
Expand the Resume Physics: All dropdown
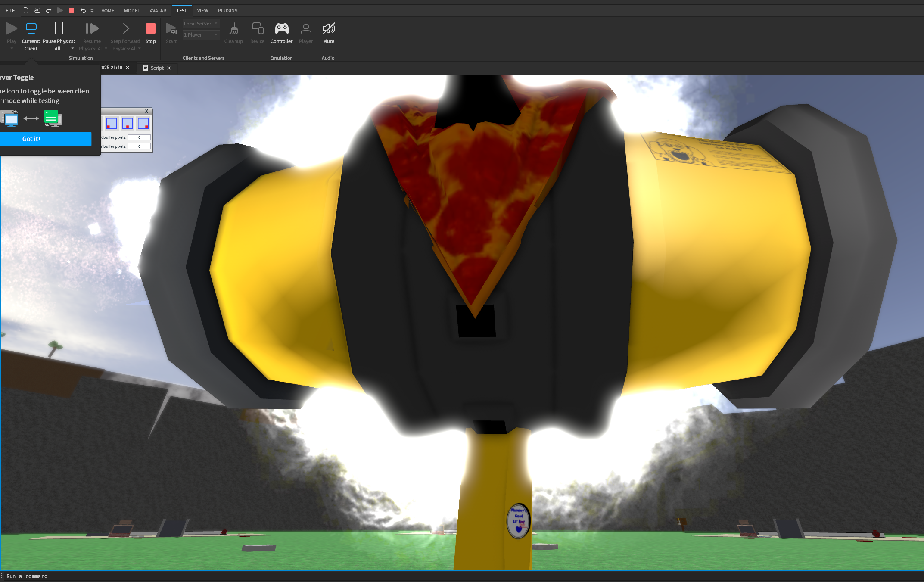click(106, 49)
